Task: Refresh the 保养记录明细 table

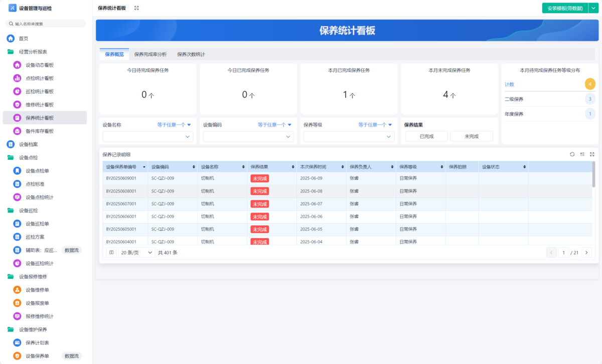Action: [572, 154]
